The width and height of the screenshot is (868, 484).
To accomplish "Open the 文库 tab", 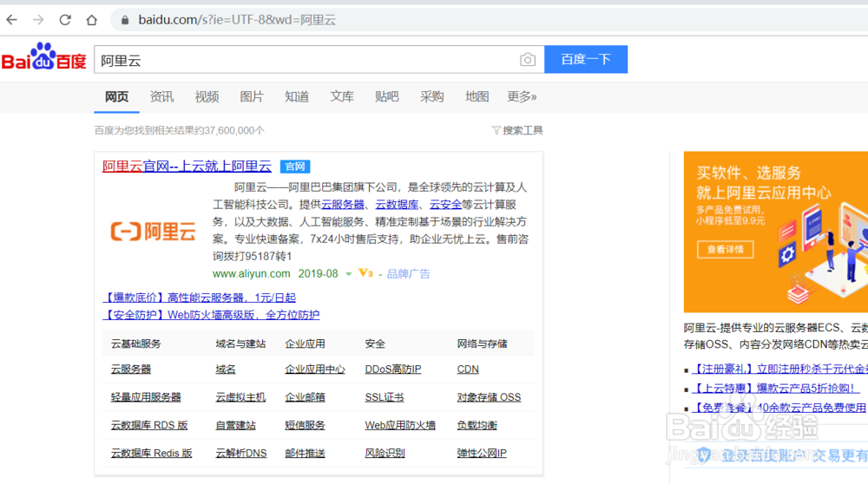I will [342, 97].
